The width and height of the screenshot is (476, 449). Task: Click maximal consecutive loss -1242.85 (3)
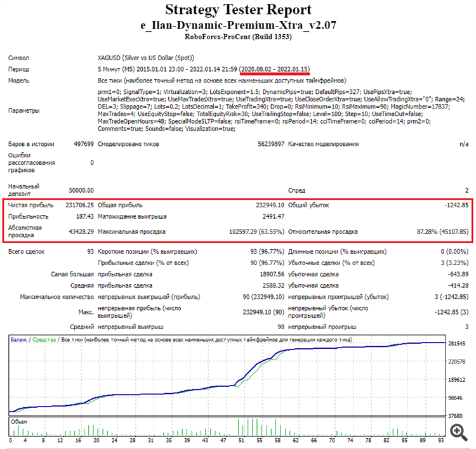(x=452, y=312)
